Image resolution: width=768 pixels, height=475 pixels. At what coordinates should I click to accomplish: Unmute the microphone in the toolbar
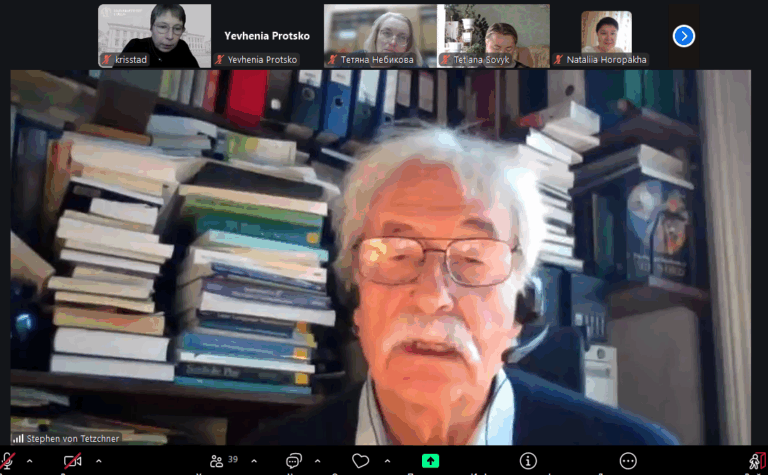[x=9, y=461]
